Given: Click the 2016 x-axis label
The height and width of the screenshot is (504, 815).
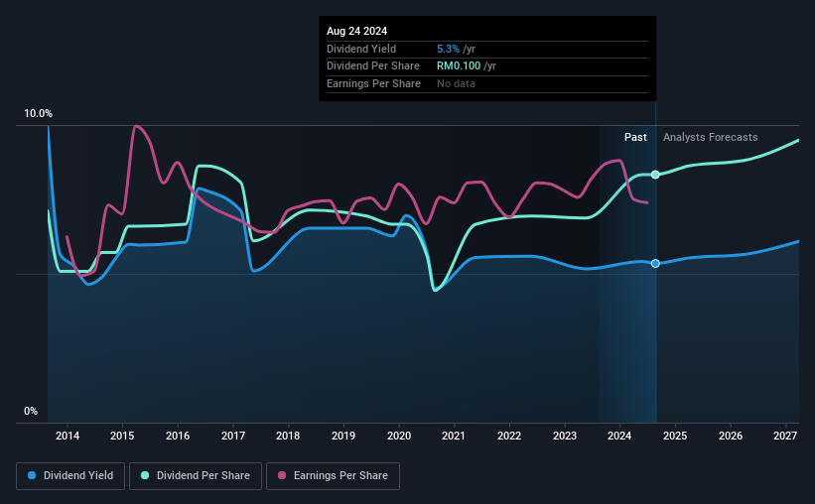Looking at the screenshot, I should point(178,436).
